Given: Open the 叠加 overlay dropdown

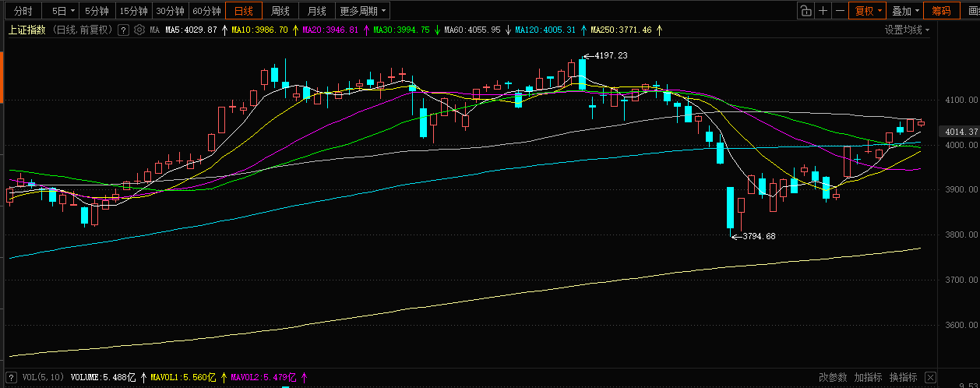Looking at the screenshot, I should tap(906, 11).
